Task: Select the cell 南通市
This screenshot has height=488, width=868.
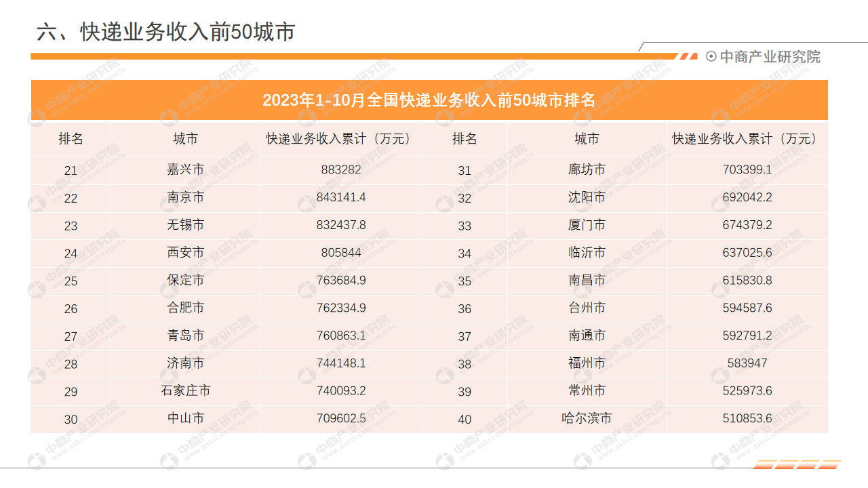Action: point(587,335)
